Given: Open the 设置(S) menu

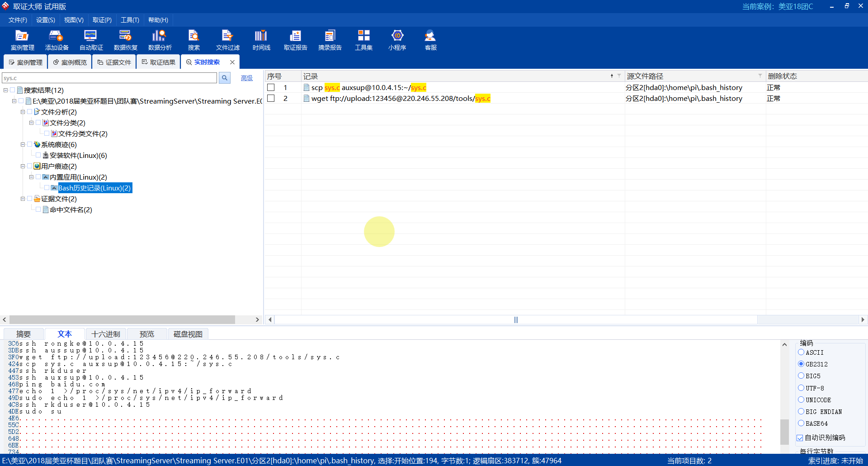Looking at the screenshot, I should tap(46, 20).
